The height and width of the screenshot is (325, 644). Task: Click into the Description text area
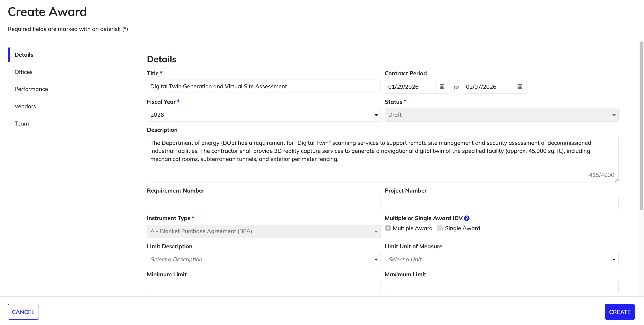[383, 159]
